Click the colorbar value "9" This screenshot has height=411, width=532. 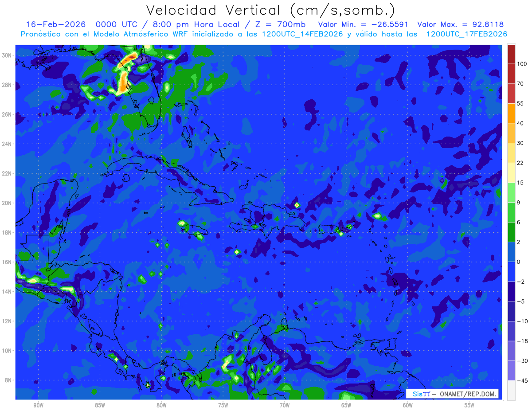[519, 203]
